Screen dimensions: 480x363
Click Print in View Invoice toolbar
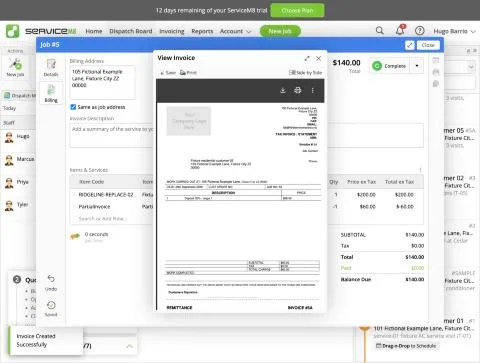coord(188,72)
